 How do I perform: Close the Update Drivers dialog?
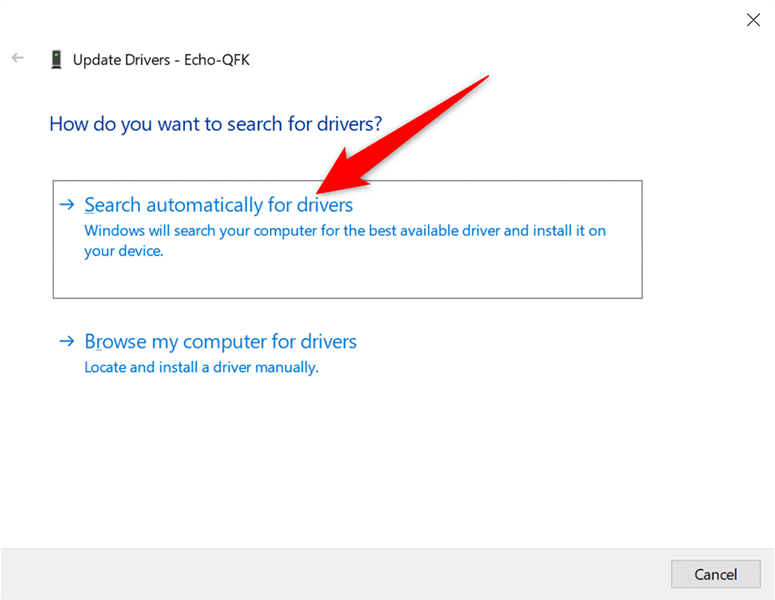(x=753, y=20)
